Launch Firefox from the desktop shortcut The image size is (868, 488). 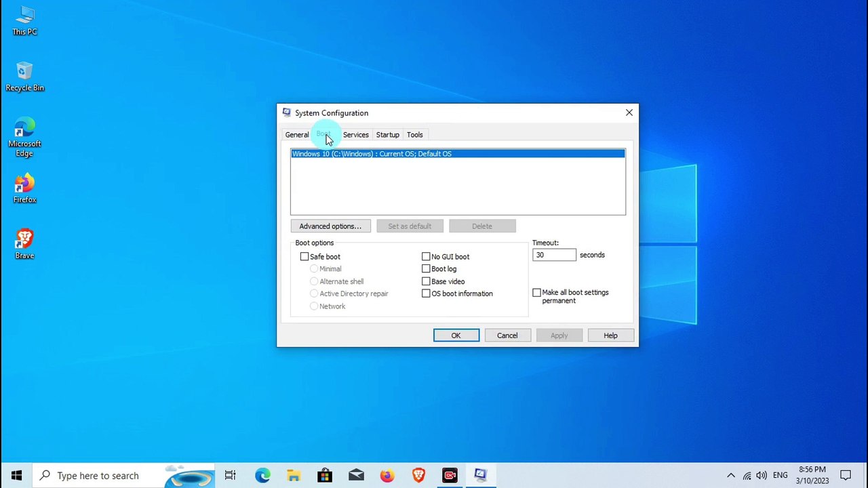click(24, 188)
